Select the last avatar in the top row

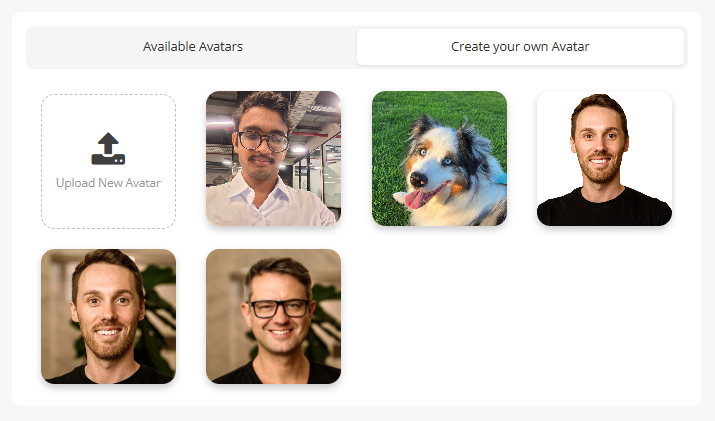coord(604,158)
